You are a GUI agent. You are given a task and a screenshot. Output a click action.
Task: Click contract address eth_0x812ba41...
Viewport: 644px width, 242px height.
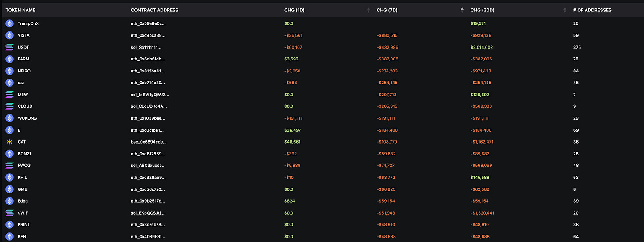149,71
